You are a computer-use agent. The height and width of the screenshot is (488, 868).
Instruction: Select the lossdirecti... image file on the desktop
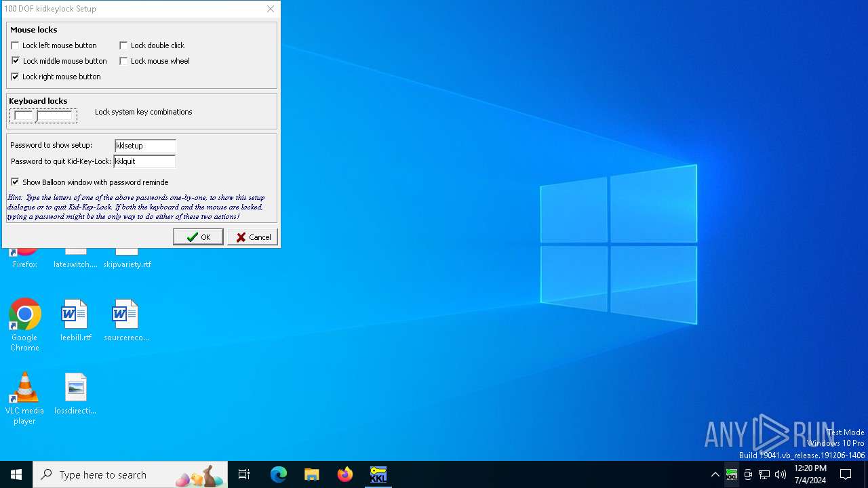75,393
